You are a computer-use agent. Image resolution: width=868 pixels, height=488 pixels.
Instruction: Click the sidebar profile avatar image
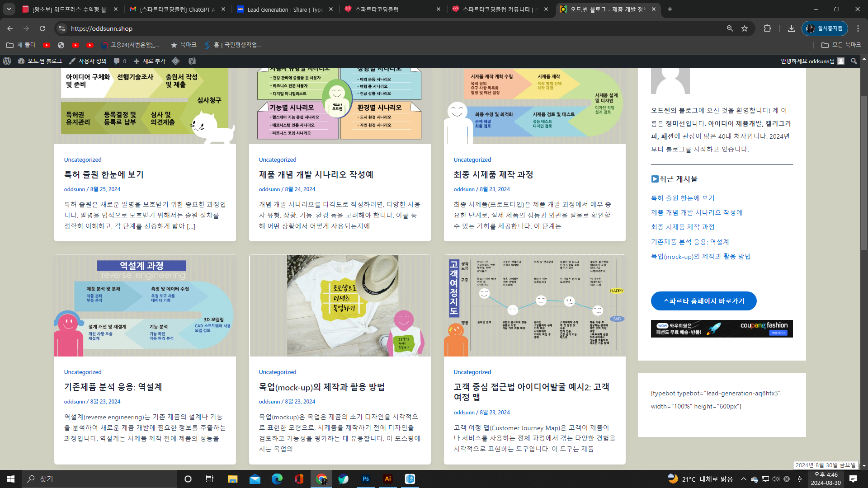670,80
